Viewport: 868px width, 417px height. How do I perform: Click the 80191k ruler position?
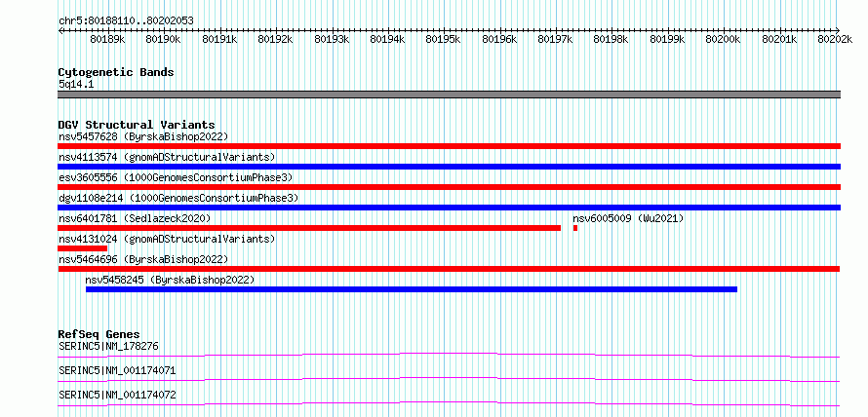coord(219,39)
